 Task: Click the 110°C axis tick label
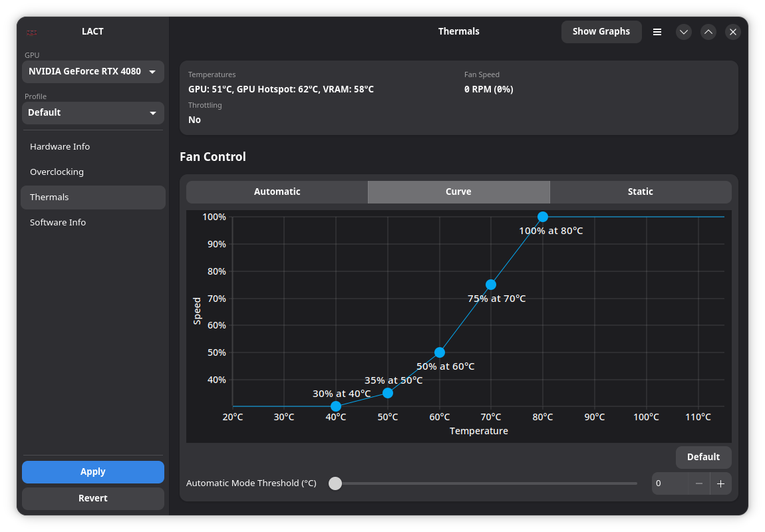click(698, 417)
